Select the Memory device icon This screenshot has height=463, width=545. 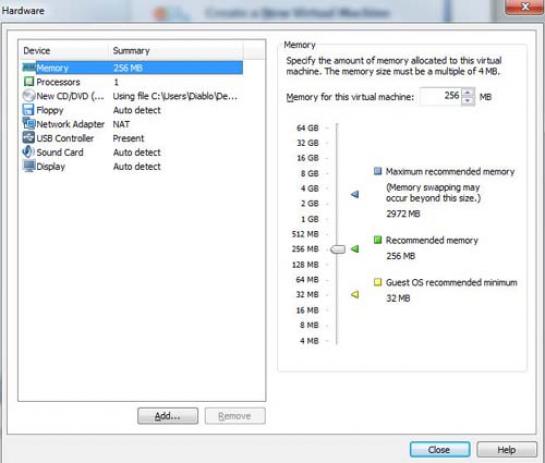point(29,67)
